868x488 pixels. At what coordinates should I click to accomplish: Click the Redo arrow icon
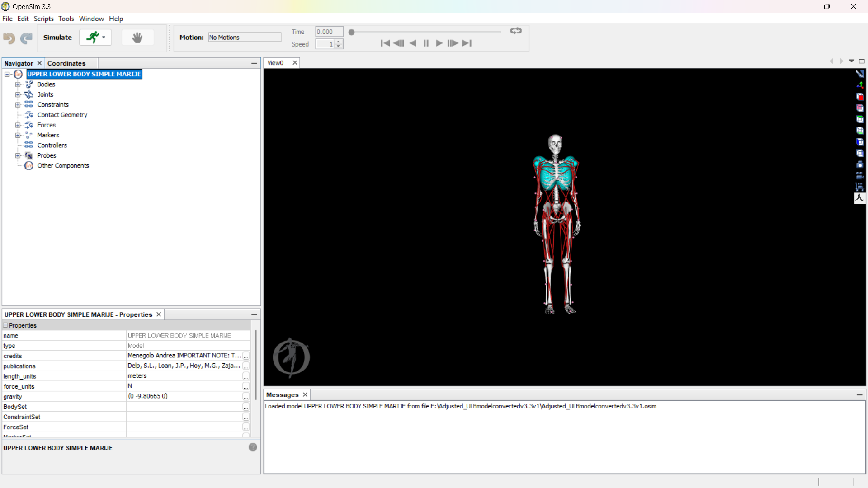[x=26, y=38]
